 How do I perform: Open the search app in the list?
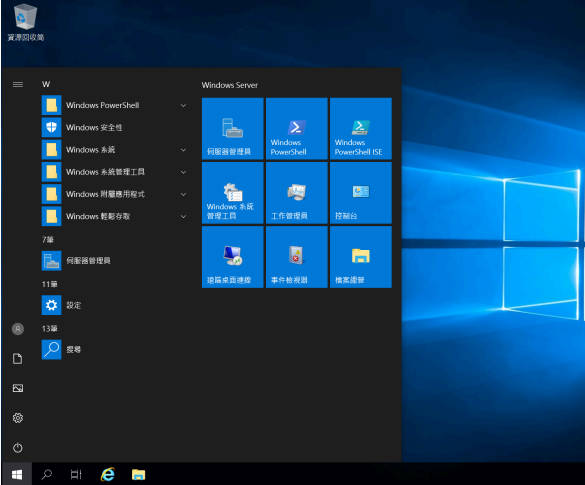[116, 350]
